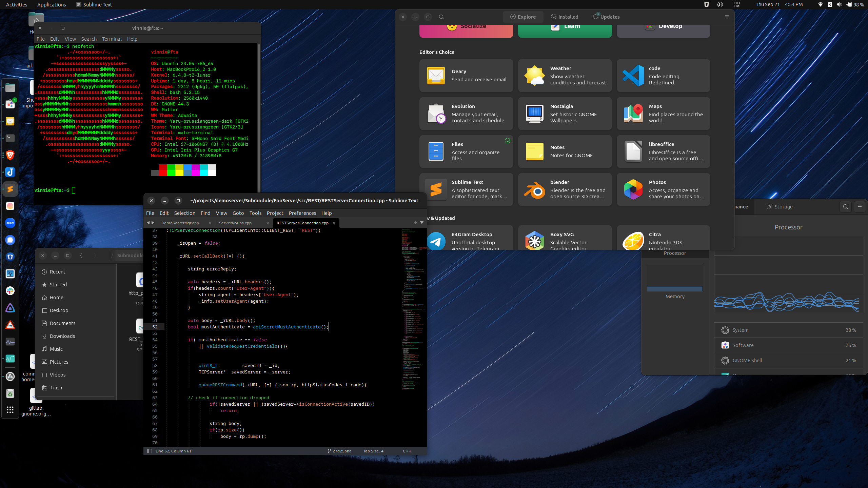Screen dimensions: 868x488
Task: Open Files from the Ubuntu dock
Action: 10,87
